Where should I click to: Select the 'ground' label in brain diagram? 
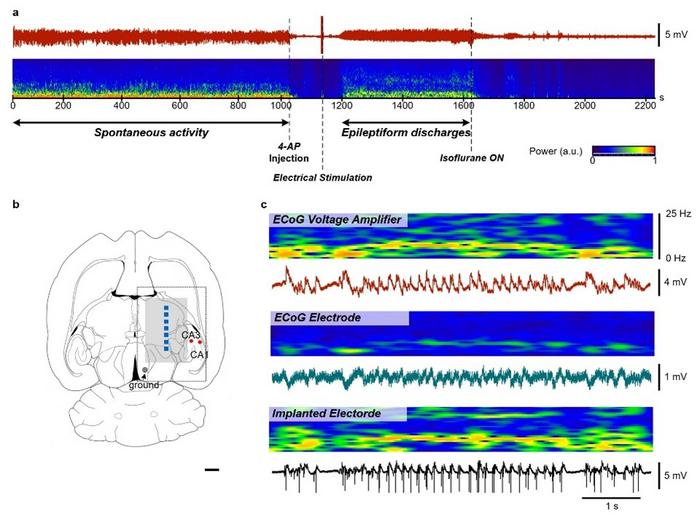point(144,384)
